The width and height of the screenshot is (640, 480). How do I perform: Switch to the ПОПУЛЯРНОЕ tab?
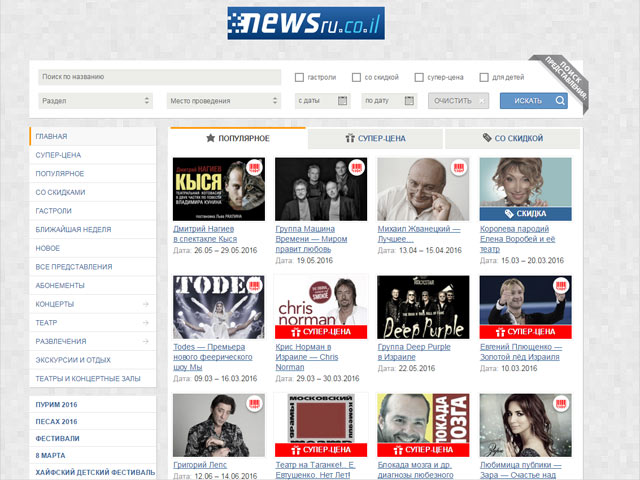coord(238,138)
